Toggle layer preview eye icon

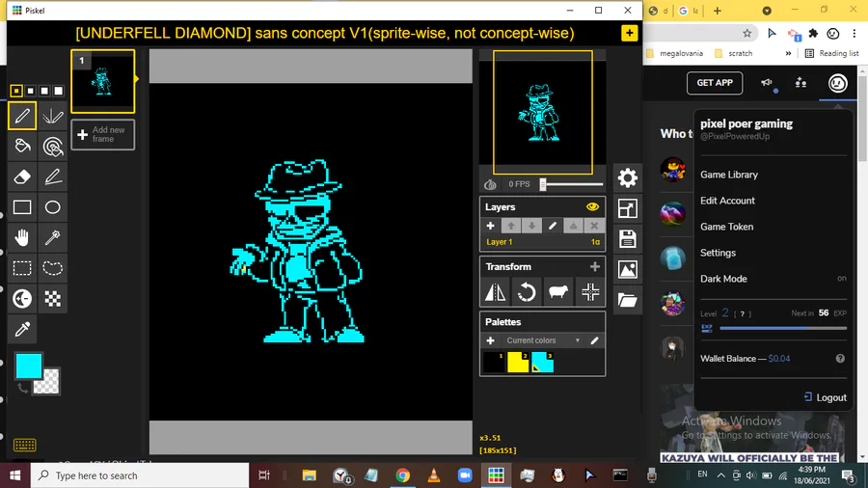(x=592, y=207)
